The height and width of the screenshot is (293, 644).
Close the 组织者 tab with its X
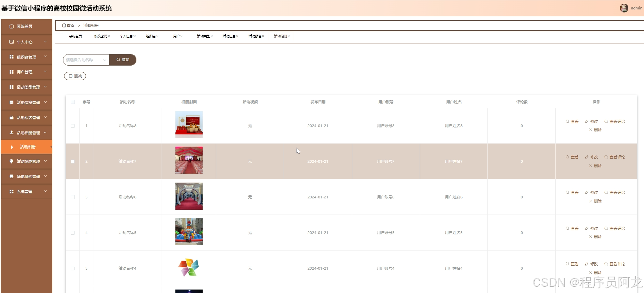coord(157,36)
